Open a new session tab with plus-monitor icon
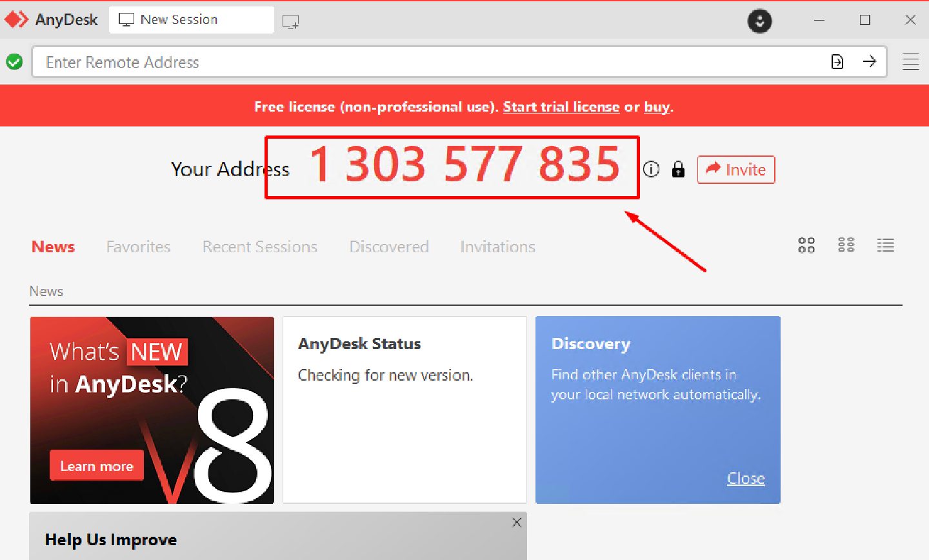Screen dimensions: 929x560 pyautogui.click(x=290, y=22)
